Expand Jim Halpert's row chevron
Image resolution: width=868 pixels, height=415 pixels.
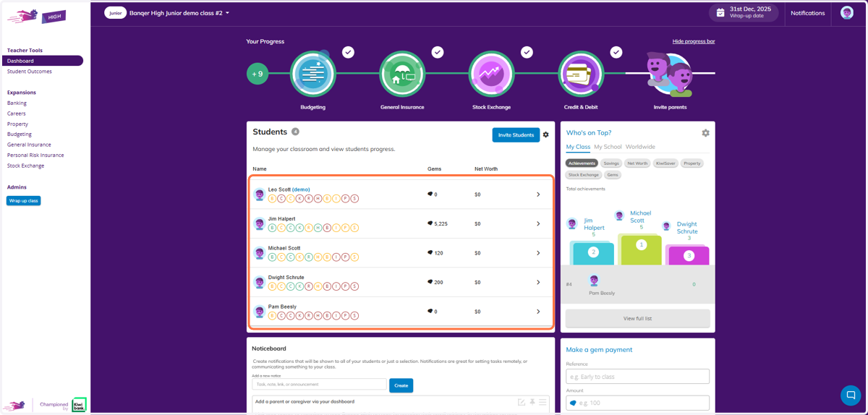click(538, 224)
